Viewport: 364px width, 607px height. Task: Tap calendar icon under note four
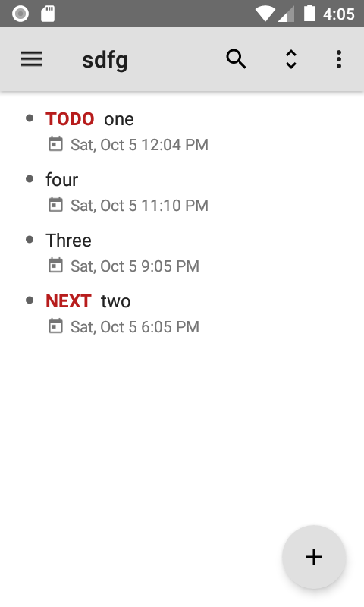[x=55, y=205]
